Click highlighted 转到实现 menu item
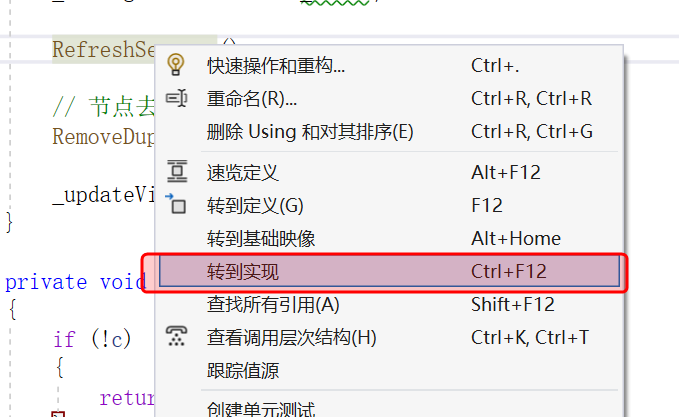Image resolution: width=679 pixels, height=417 pixels. pos(389,271)
